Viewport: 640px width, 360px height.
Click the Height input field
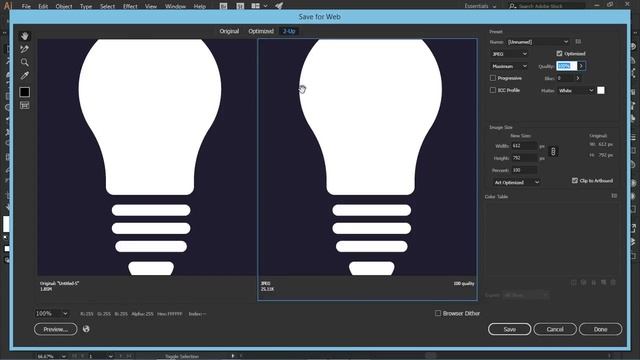pyautogui.click(x=524, y=158)
